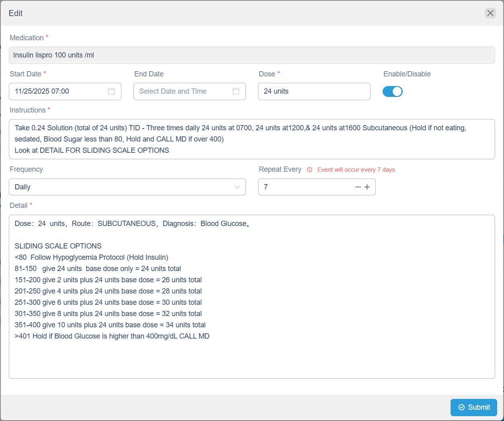Click the Edit dialog title
This screenshot has width=504, height=421.
[16, 13]
